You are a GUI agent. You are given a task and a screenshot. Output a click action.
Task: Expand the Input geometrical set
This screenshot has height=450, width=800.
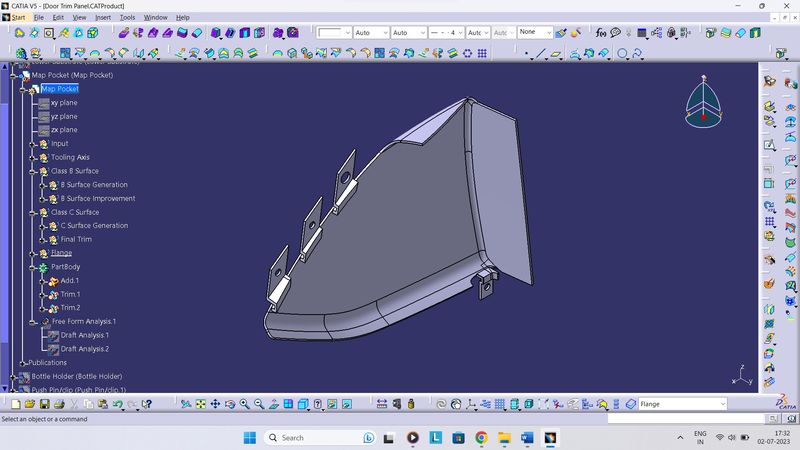point(33,144)
